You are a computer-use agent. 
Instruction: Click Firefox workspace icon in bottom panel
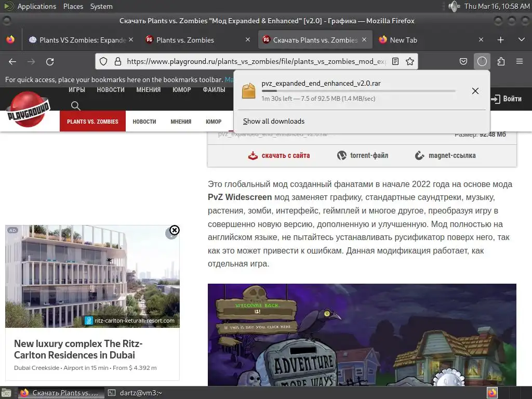(492, 393)
